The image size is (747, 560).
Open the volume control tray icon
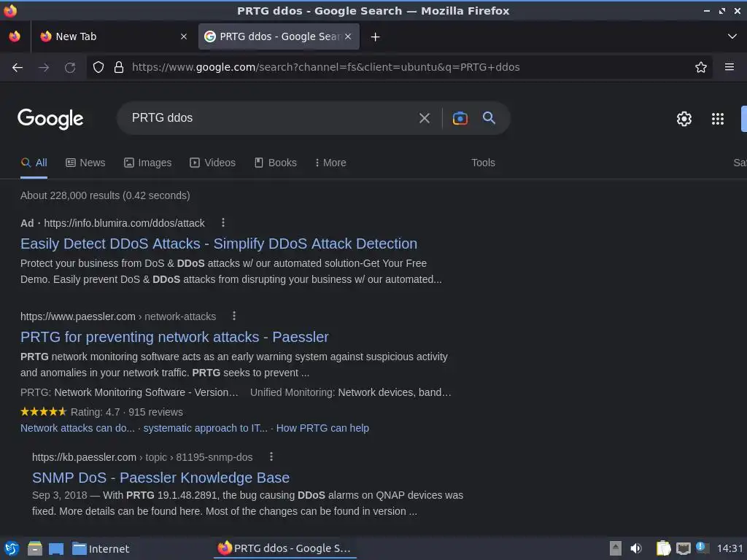click(636, 548)
